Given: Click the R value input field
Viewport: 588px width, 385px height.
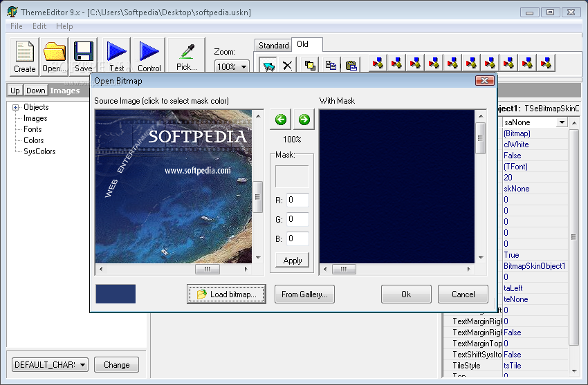Looking at the screenshot, I should pos(297,200).
